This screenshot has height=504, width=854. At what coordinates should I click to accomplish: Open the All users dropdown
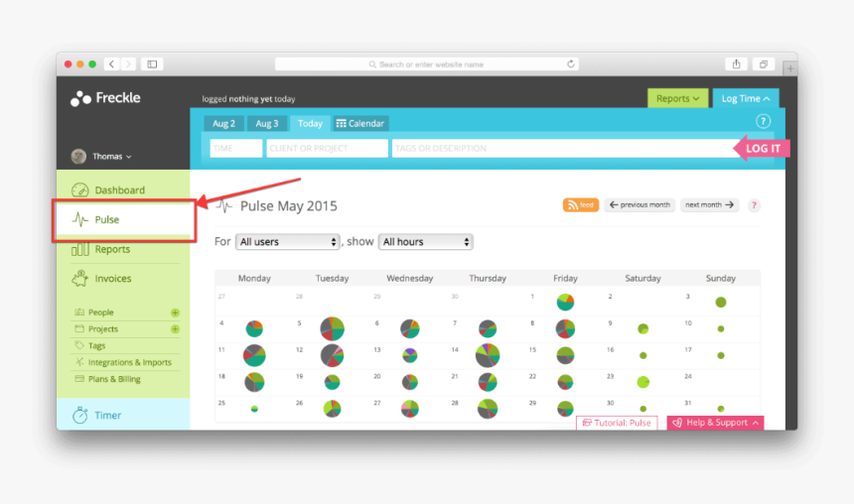(288, 242)
